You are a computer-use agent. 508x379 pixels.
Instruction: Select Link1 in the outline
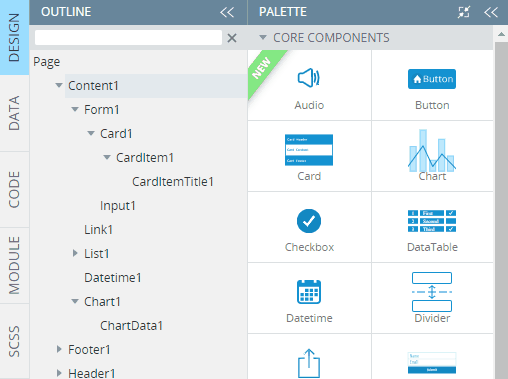98,230
